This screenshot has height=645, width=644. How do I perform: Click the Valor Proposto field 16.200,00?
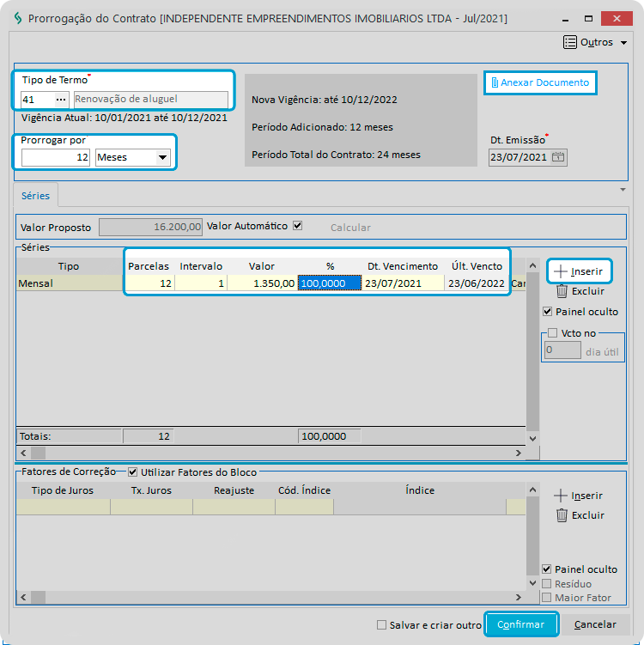[x=150, y=227]
